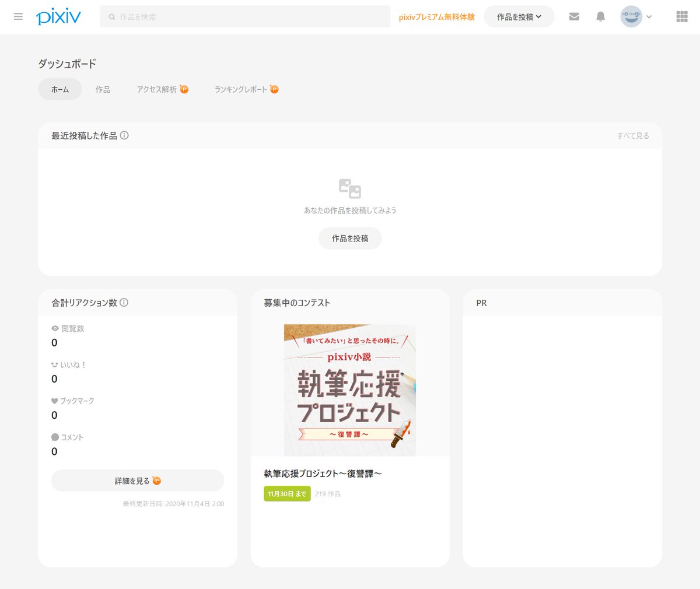Click the コメント count value 0

point(54,451)
